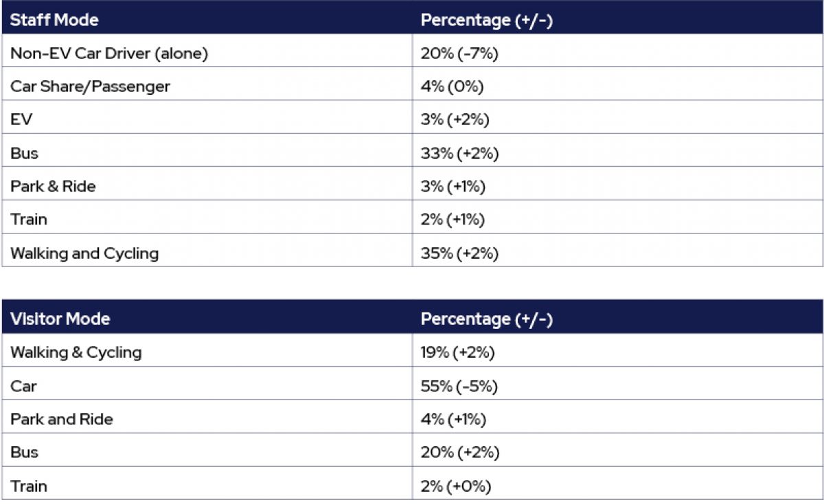Viewport: 824px width, 504px height.
Task: Select the visitor Car row label
Action: pos(23,386)
